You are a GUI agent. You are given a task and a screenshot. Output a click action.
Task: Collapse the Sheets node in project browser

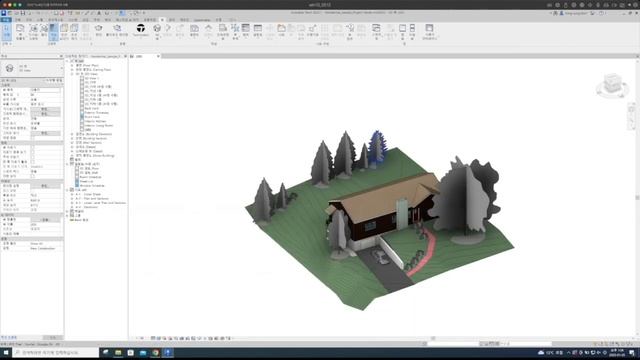pos(68,190)
